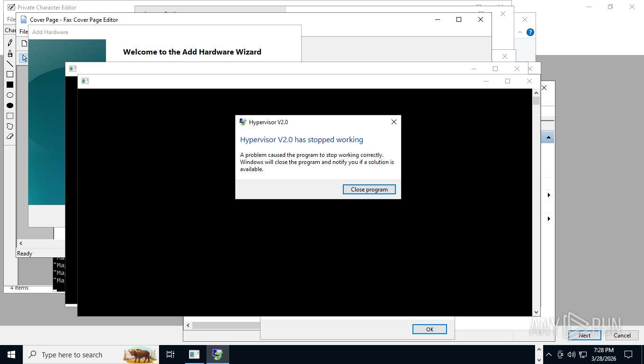Select the Brush tool in Private Character Editor
The height and width of the screenshot is (364, 644).
tap(10, 53)
